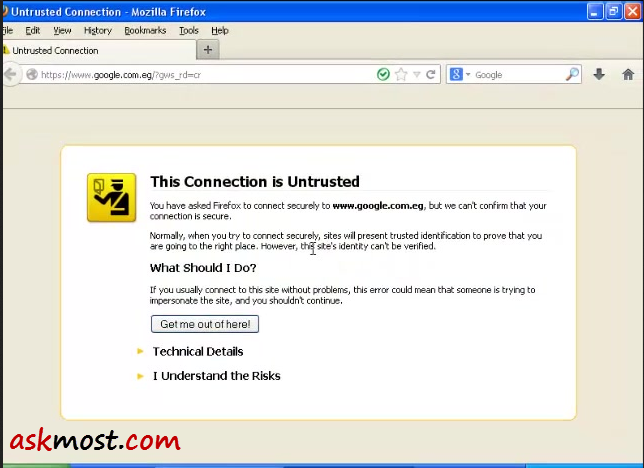Viewport: 644px width, 468px height.
Task: Open the History menu
Action: point(98,30)
